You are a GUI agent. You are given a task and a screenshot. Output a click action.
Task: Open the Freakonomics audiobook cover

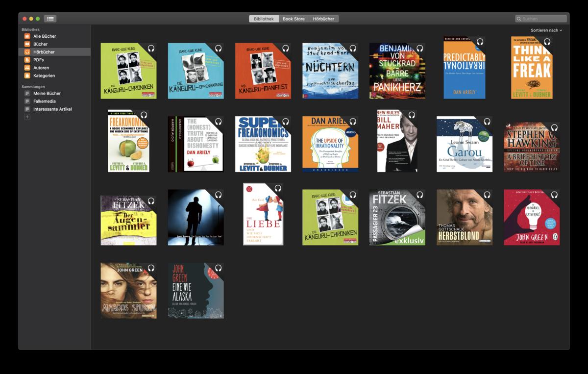tap(129, 141)
